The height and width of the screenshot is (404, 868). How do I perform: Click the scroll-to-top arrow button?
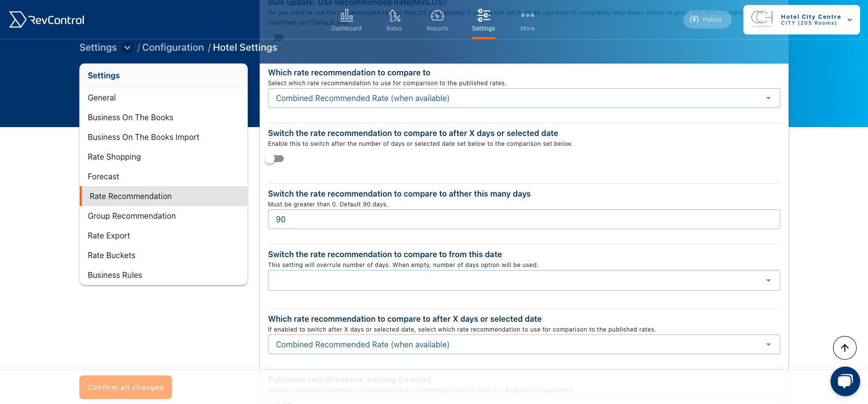[x=845, y=348]
